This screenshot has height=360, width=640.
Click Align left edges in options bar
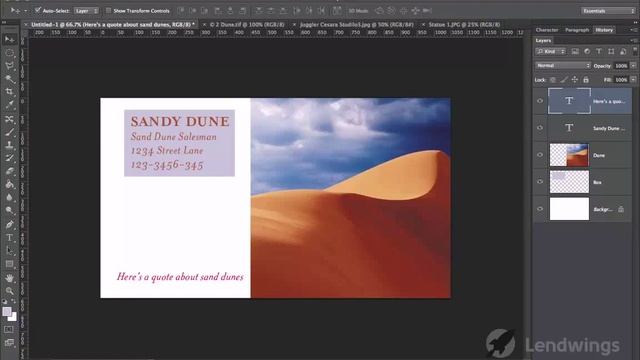[x=218, y=11]
